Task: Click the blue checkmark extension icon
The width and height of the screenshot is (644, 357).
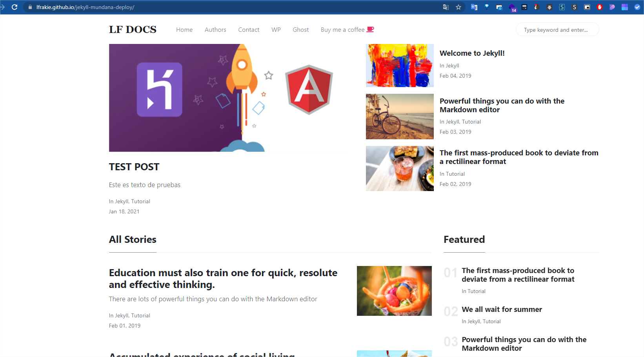Action: (637, 7)
